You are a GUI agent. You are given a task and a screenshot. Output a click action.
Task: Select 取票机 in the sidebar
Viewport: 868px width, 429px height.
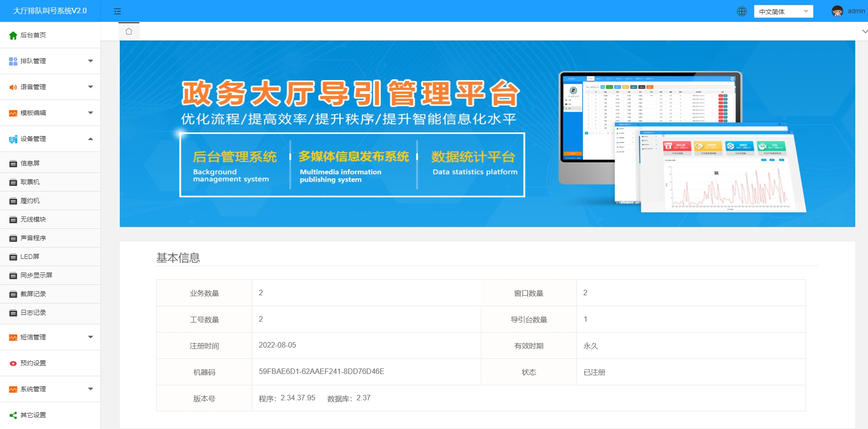(x=30, y=182)
